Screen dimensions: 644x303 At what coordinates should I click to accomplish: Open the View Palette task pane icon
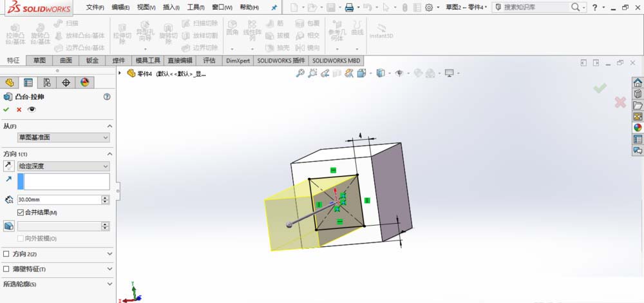638,116
